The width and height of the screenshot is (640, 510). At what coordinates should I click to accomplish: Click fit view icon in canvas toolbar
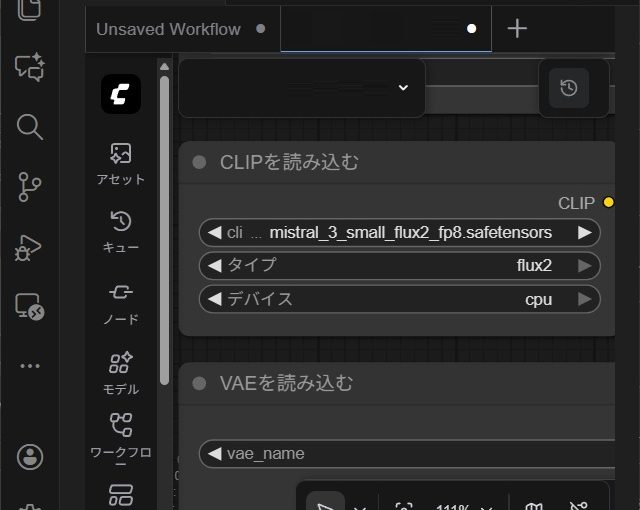(404, 506)
